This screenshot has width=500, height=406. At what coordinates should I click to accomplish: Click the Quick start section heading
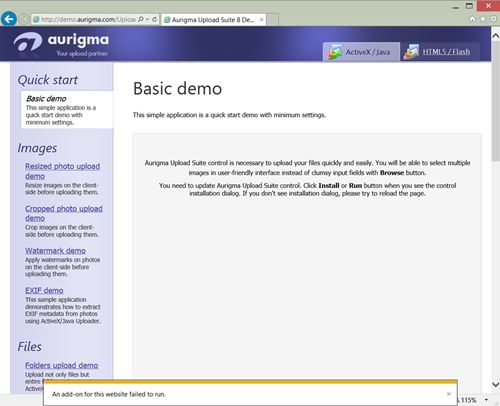coord(48,80)
